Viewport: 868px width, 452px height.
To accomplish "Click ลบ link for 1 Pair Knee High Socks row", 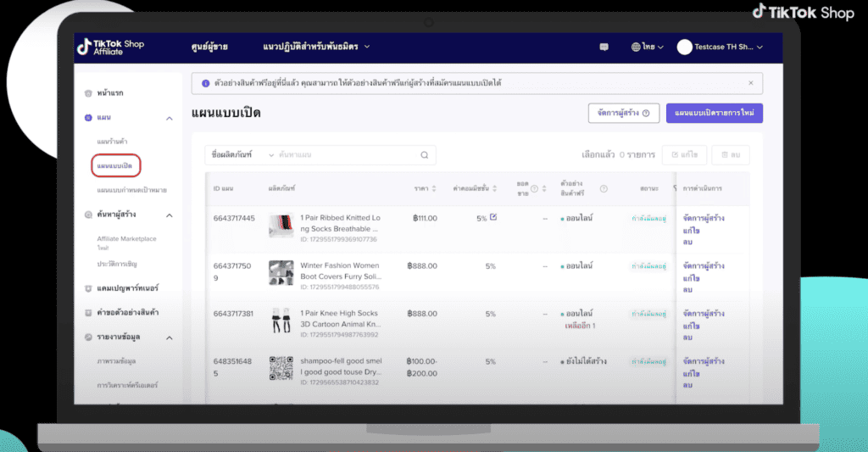I will click(687, 338).
